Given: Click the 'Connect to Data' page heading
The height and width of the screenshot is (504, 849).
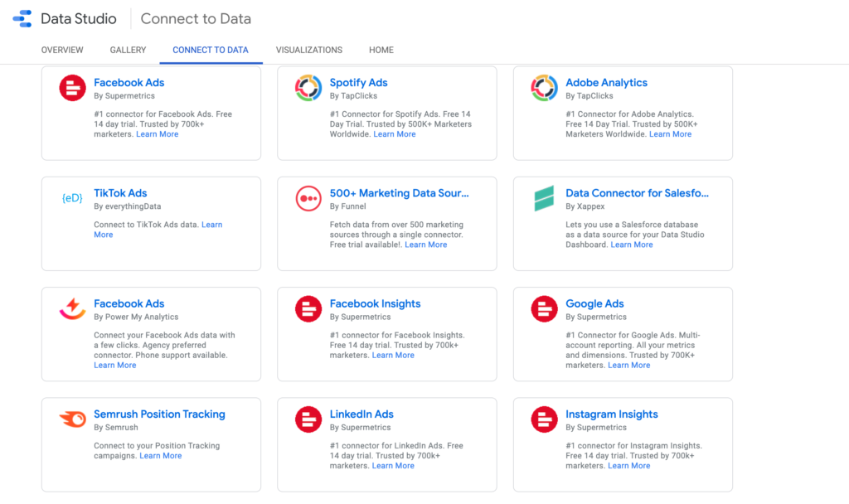Looking at the screenshot, I should point(196,18).
